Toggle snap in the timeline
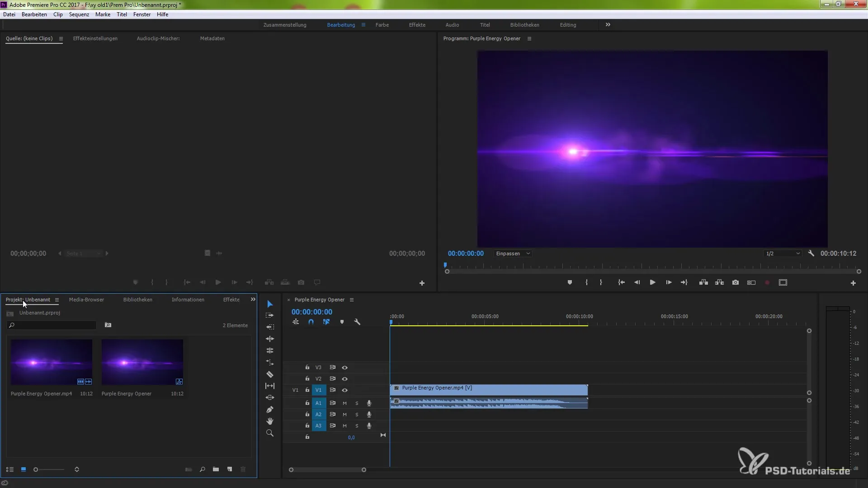 311,322
